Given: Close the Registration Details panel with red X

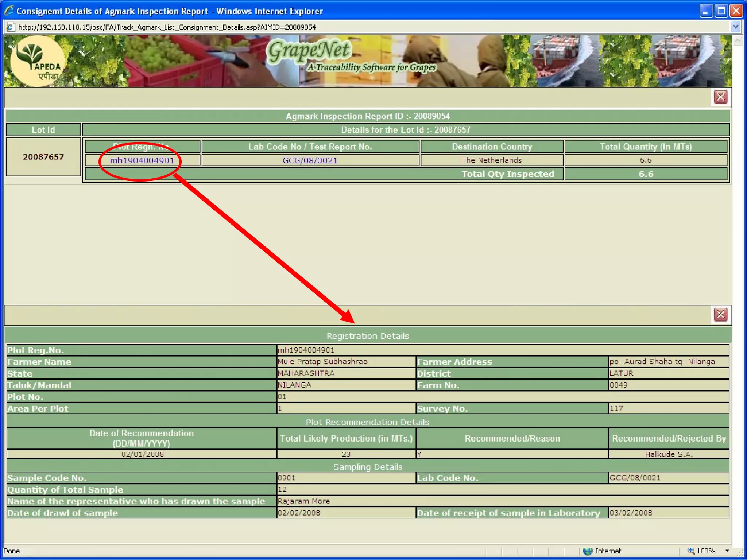Looking at the screenshot, I should tap(720, 315).
